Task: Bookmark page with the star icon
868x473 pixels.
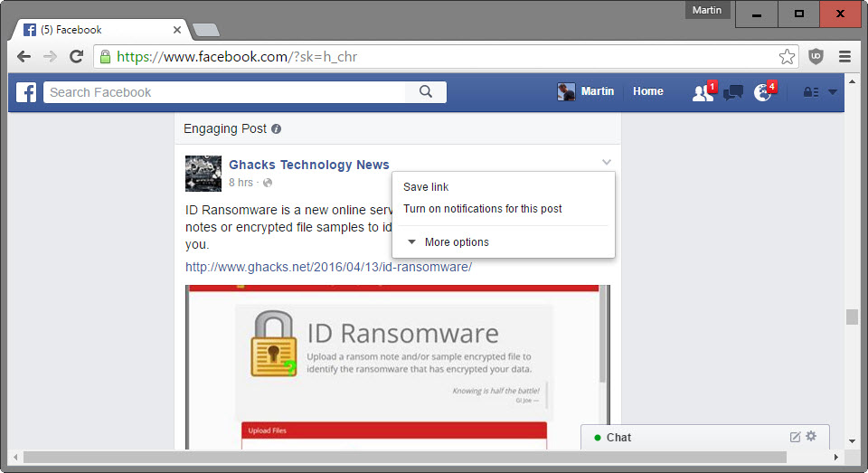Action: 787,56
